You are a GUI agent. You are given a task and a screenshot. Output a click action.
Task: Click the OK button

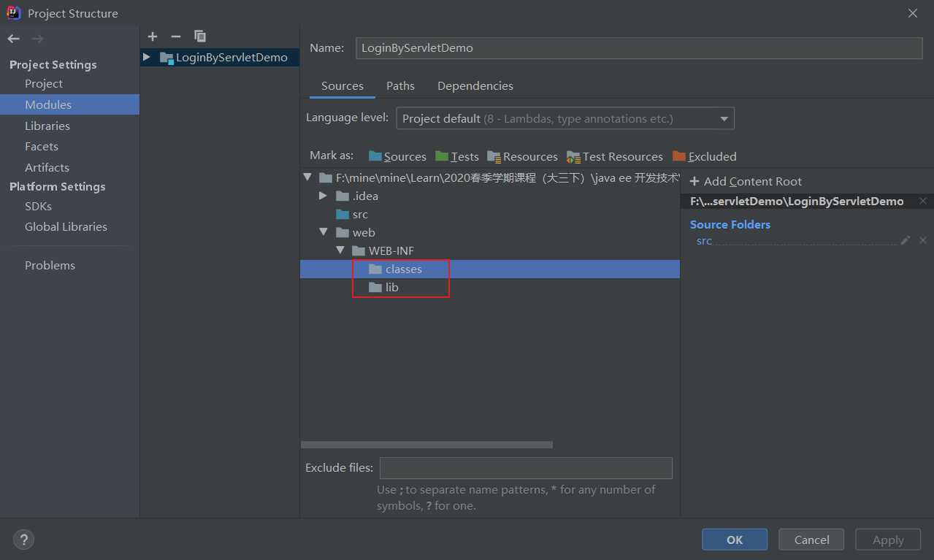pyautogui.click(x=735, y=540)
